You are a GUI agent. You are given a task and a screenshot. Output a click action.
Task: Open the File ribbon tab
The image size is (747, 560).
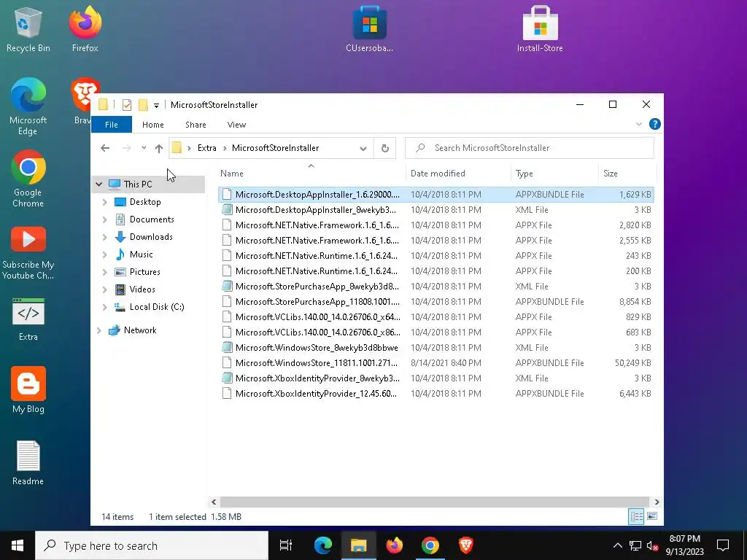(111, 125)
